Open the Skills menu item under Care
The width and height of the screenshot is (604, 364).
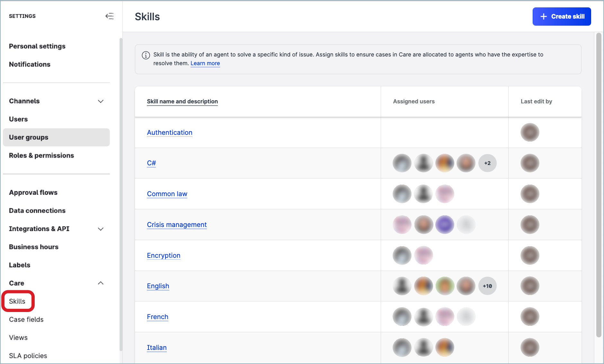click(x=17, y=301)
